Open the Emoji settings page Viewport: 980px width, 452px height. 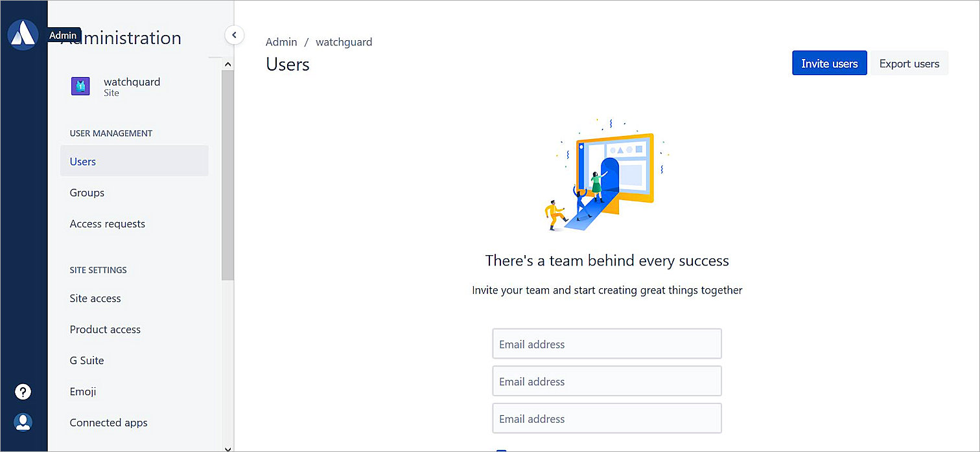[x=83, y=391]
